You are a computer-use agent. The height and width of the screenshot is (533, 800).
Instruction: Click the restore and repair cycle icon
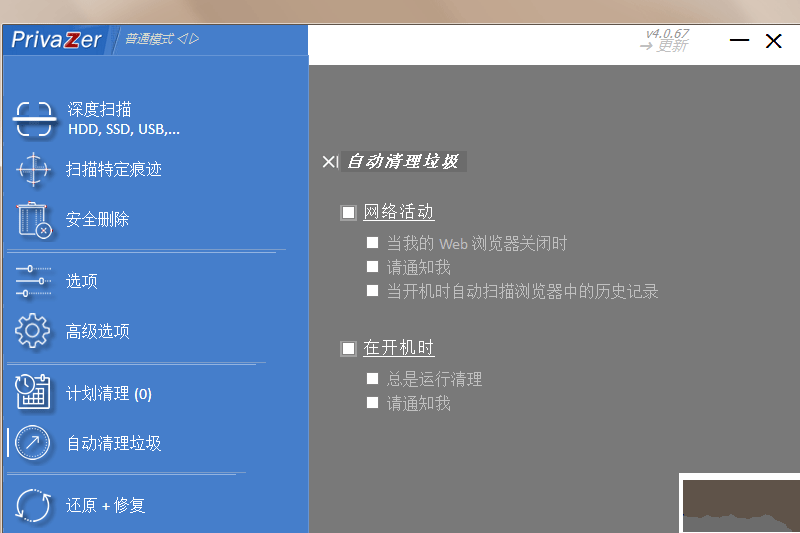tap(33, 505)
